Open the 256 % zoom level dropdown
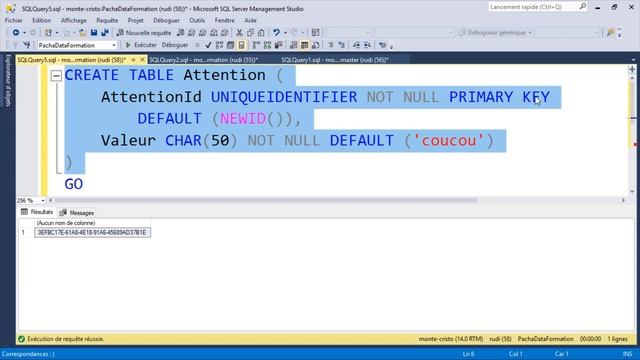 [43, 200]
